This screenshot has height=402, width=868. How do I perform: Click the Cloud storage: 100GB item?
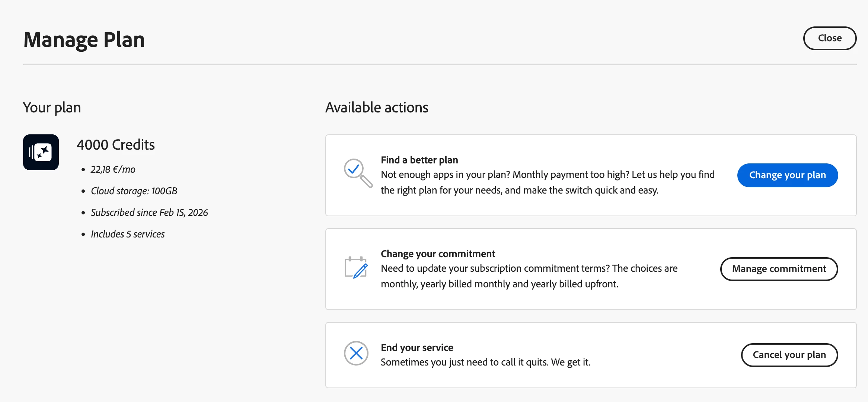tap(134, 191)
